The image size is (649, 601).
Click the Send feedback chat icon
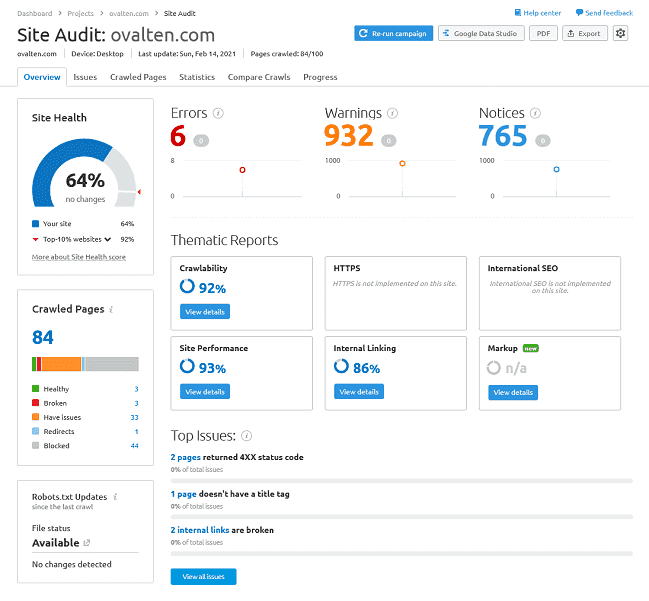579,13
